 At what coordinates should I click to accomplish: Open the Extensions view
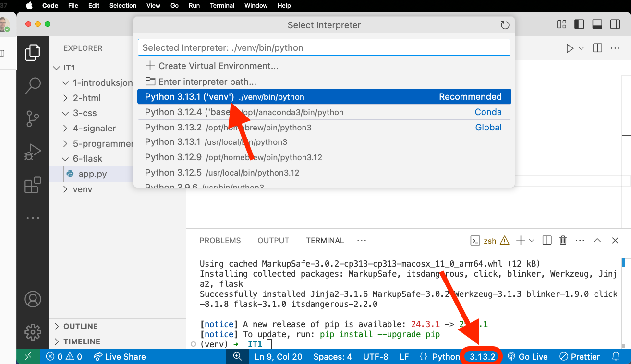(x=33, y=185)
